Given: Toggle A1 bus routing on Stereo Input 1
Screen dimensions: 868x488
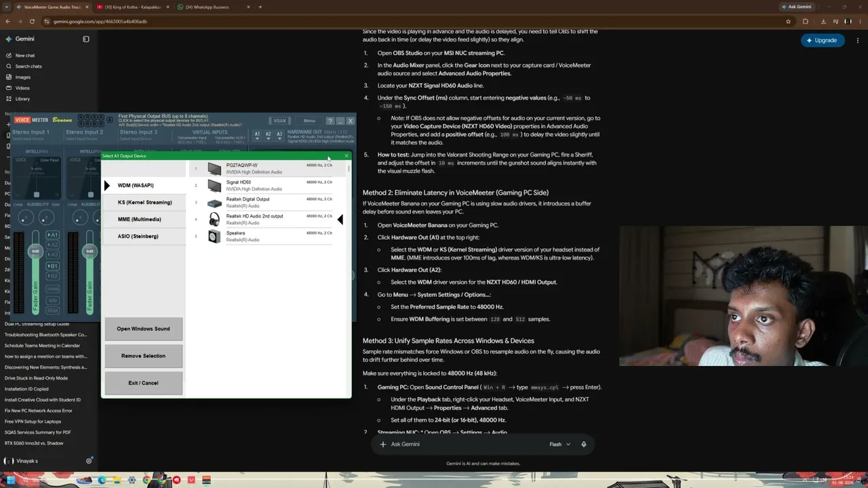Looking at the screenshot, I should tap(52, 235).
